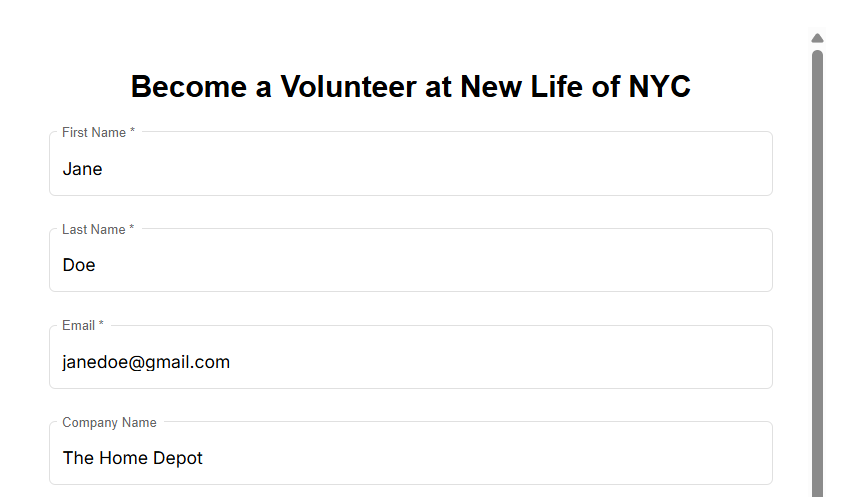Click the 'Company Name' field label
845x497 pixels.
click(109, 422)
